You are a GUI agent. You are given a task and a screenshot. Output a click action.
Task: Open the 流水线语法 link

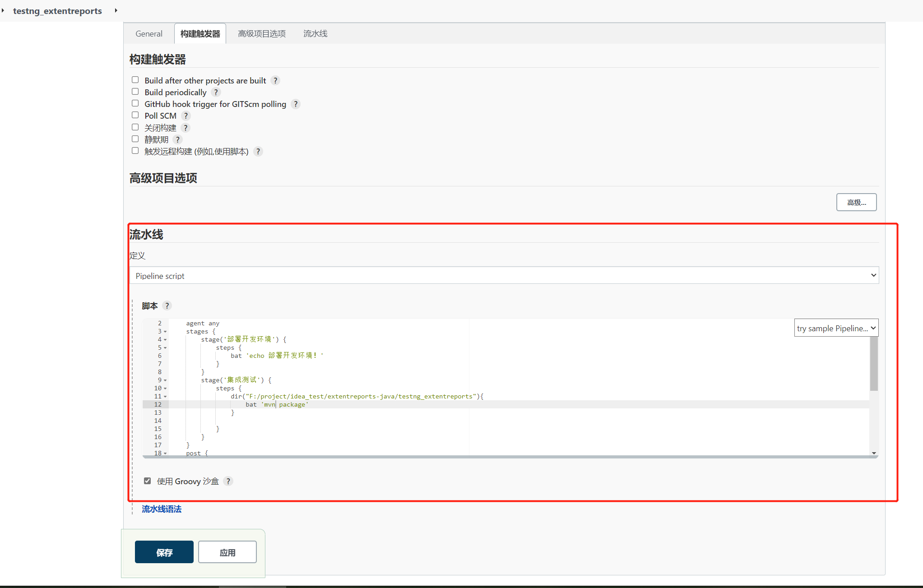tap(162, 509)
